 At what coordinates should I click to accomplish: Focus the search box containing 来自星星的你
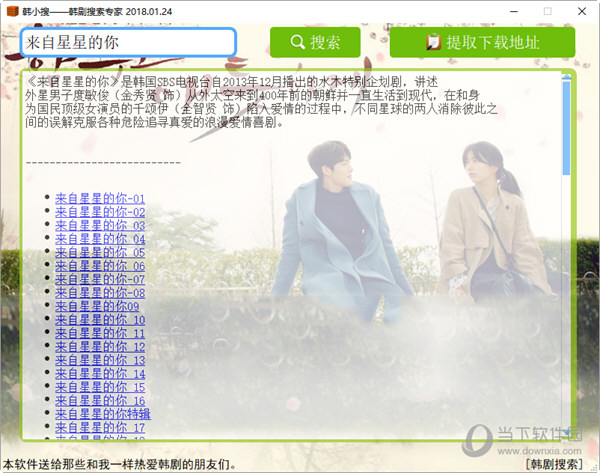(128, 42)
